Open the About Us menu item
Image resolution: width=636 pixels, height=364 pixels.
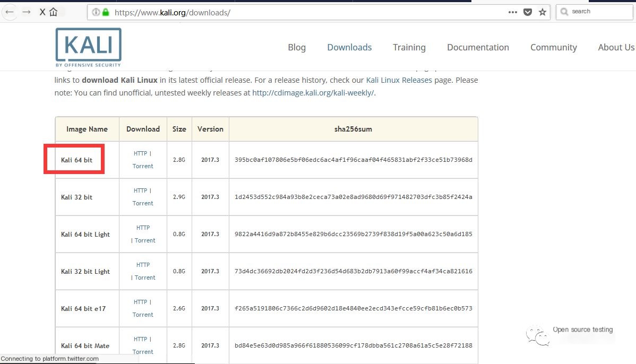[x=616, y=47]
